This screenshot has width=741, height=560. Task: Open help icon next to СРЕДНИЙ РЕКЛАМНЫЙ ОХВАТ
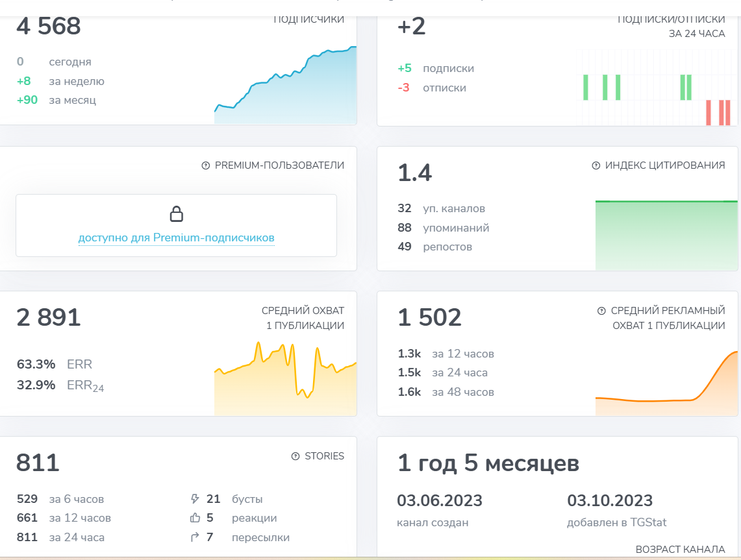point(601,311)
